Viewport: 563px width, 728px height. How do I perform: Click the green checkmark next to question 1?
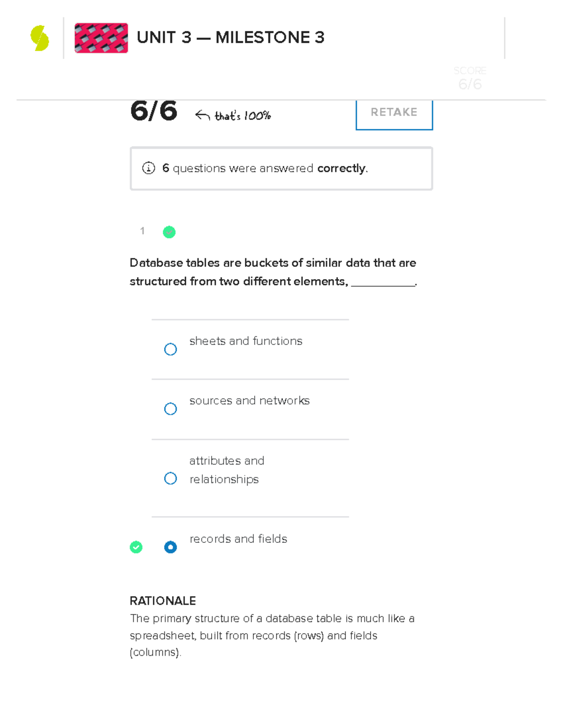pos(169,232)
